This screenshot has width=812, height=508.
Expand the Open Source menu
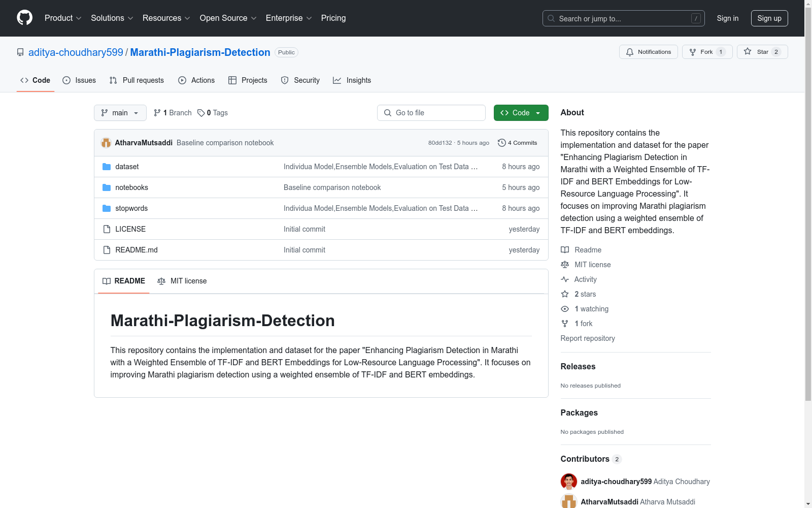point(228,18)
